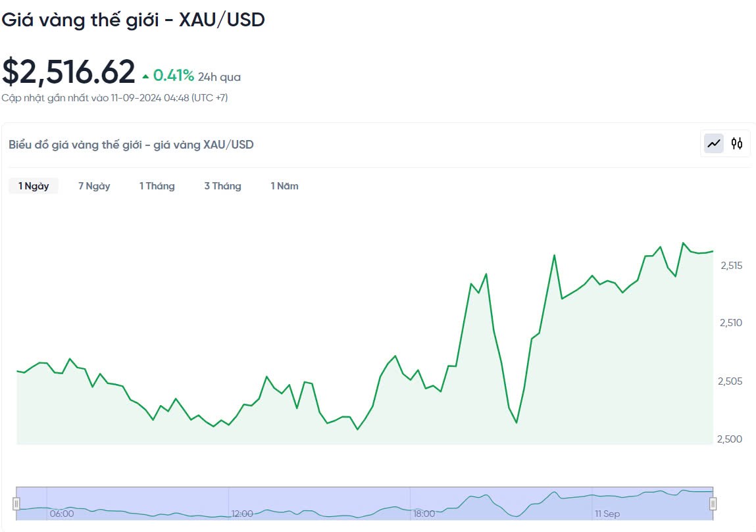
Task: Click the right range handle of navigator
Action: click(713, 504)
